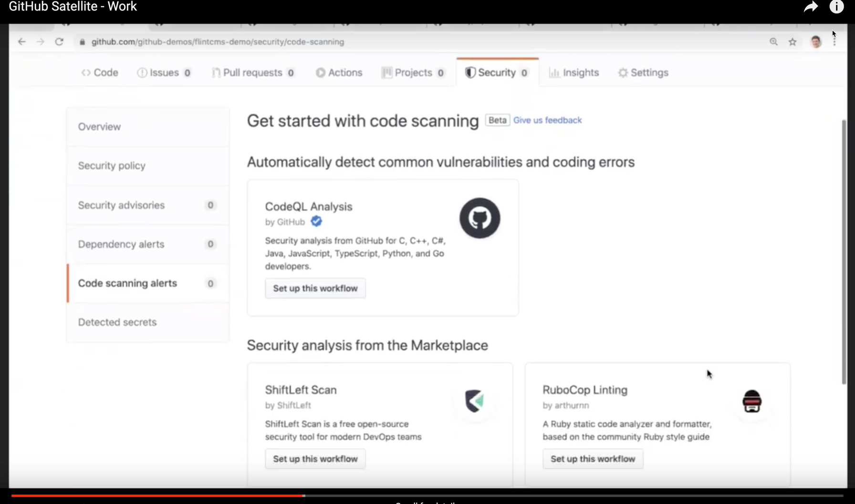Open the Settings tab
Viewport: 855px width, 504px height.
click(643, 72)
